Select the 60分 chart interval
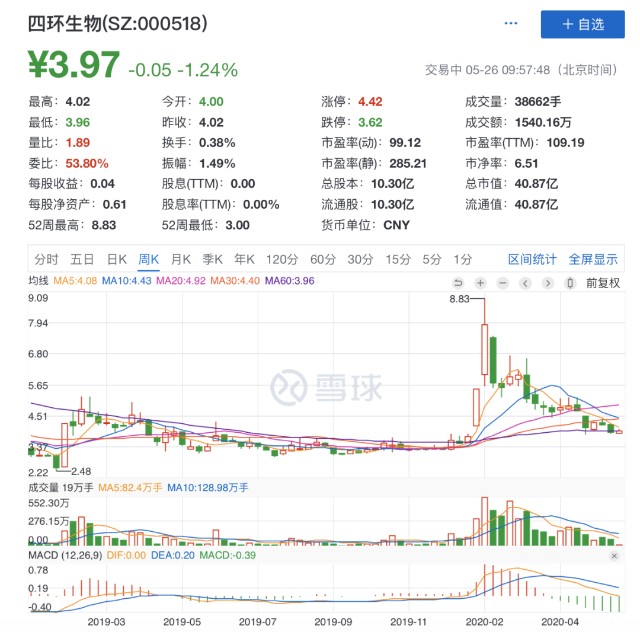 [x=323, y=259]
